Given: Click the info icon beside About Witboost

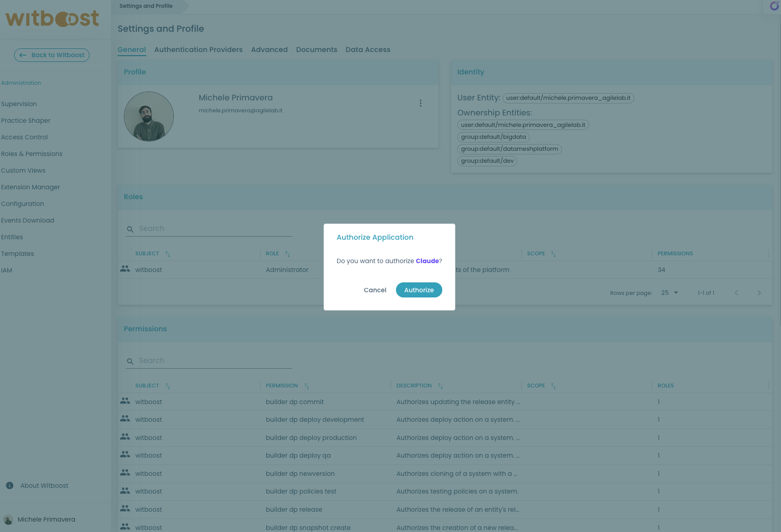Looking at the screenshot, I should [x=9, y=485].
